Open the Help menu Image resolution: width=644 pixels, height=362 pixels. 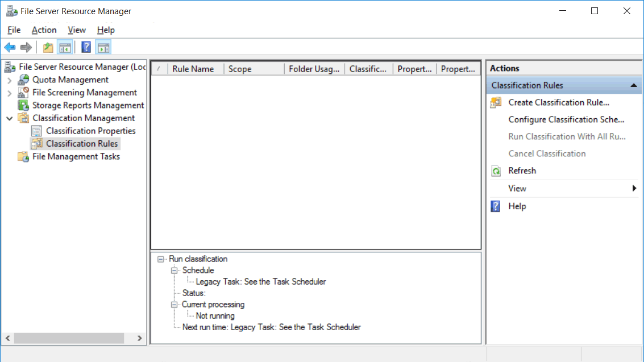pyautogui.click(x=106, y=30)
